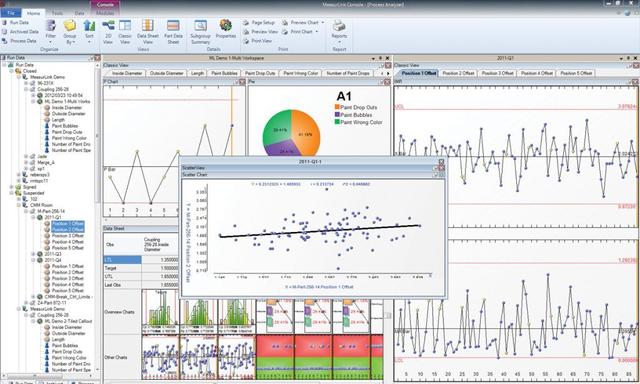Expand the 96-231X tree node

click(26, 83)
